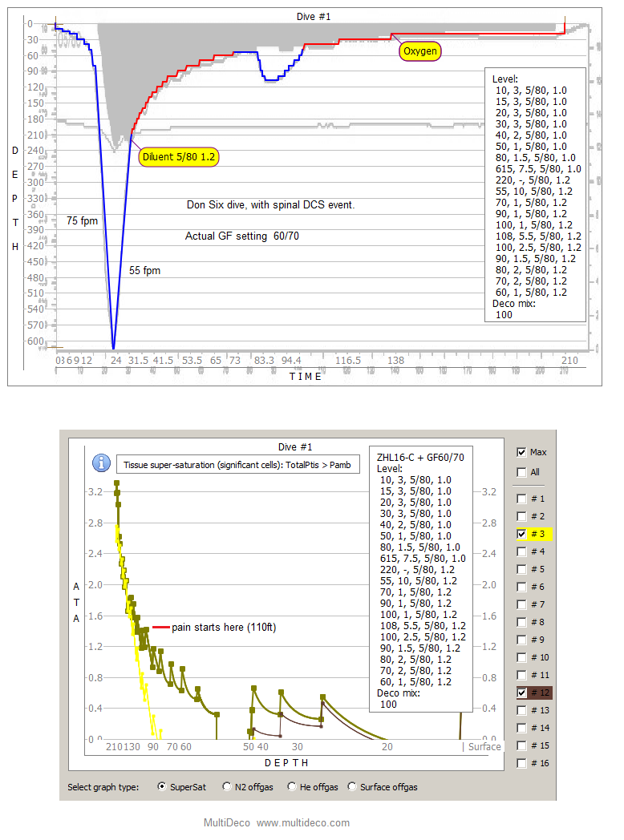Select the SuperSat graph type radio
This screenshot has width=624, height=840.
(161, 786)
